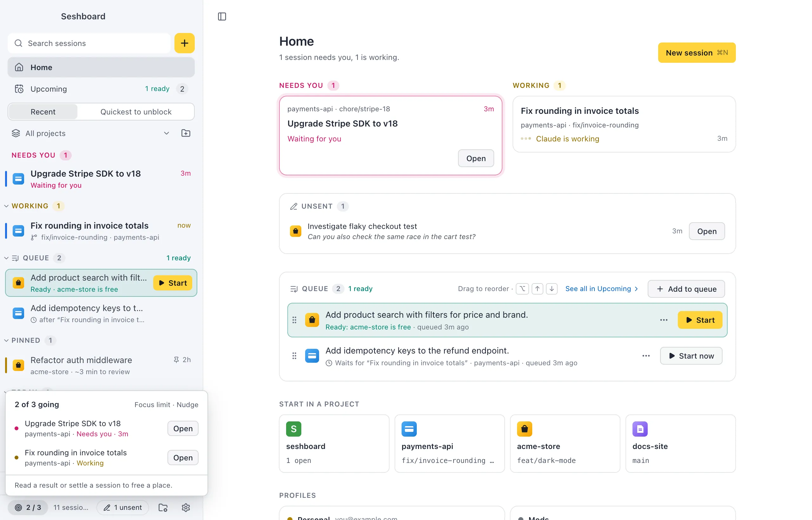Click the Home icon in sidebar
The width and height of the screenshot is (812, 520).
pos(19,67)
